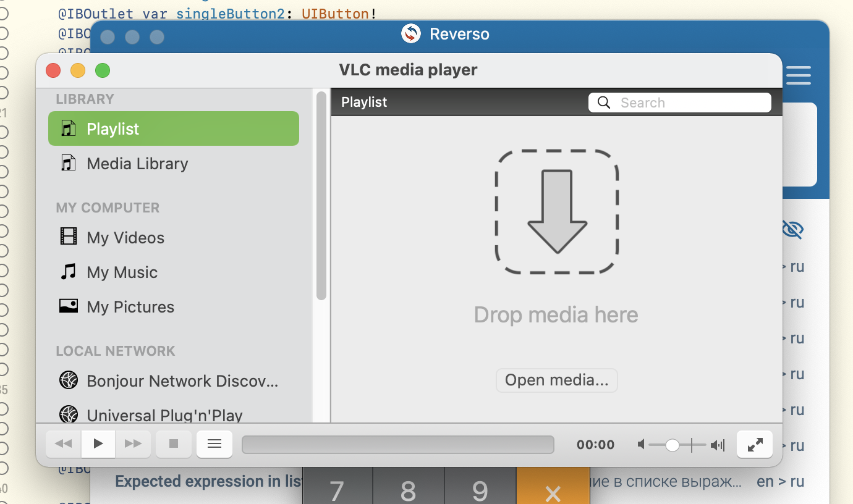
Task: Select Playlist in the VLC sidebar
Action: coord(174,128)
